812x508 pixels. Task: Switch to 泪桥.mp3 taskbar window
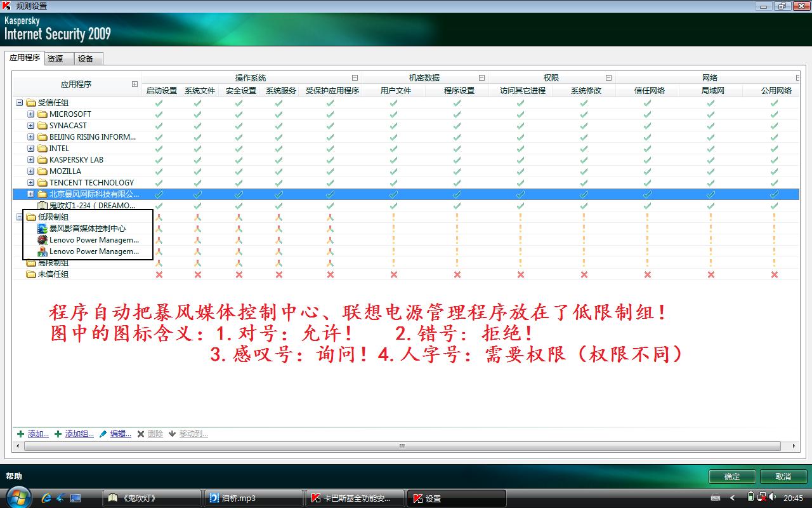pyautogui.click(x=254, y=498)
